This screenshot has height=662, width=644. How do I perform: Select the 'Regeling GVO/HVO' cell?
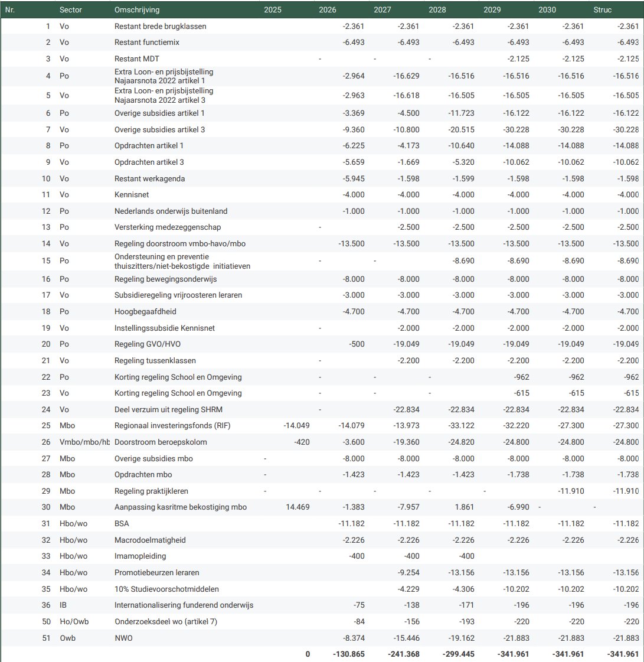[x=148, y=344]
